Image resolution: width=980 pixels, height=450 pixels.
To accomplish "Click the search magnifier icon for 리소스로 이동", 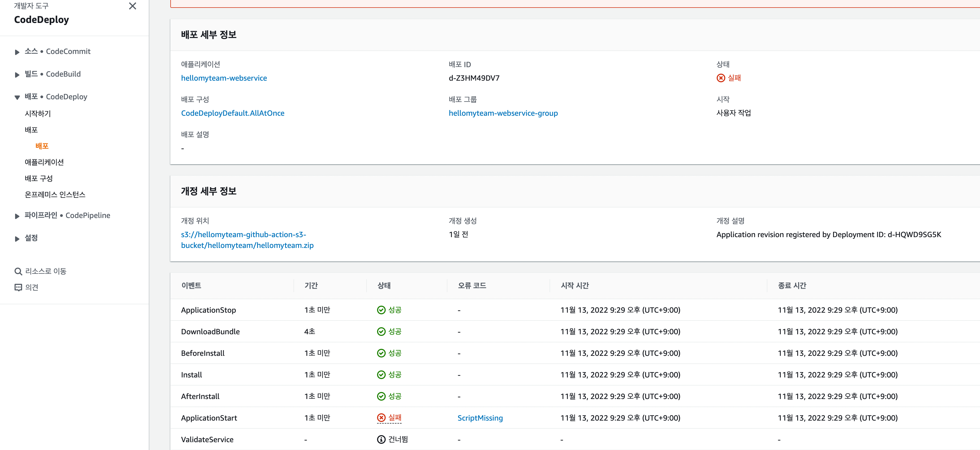I will coord(18,271).
